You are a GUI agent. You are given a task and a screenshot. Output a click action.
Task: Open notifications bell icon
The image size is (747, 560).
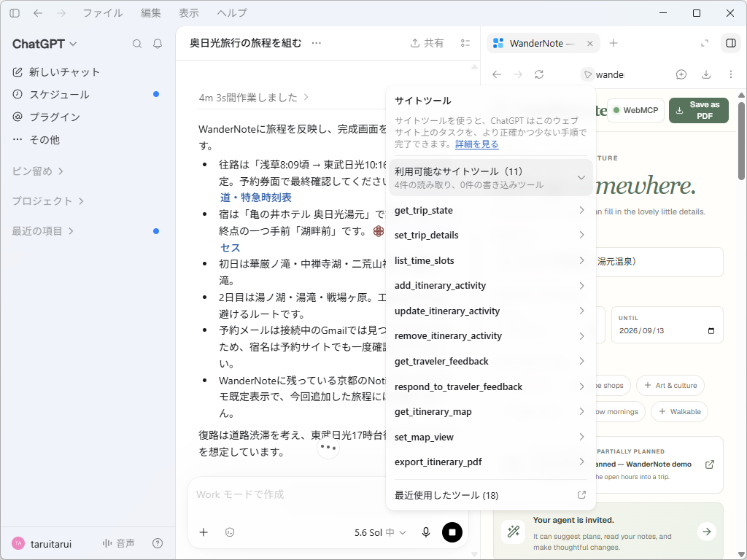coord(158,44)
